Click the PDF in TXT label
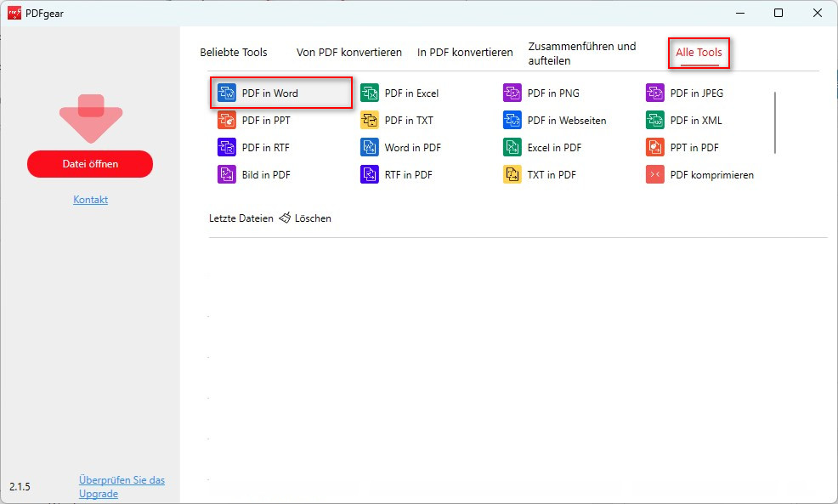Screen dimensions: 838x504 click(x=409, y=120)
